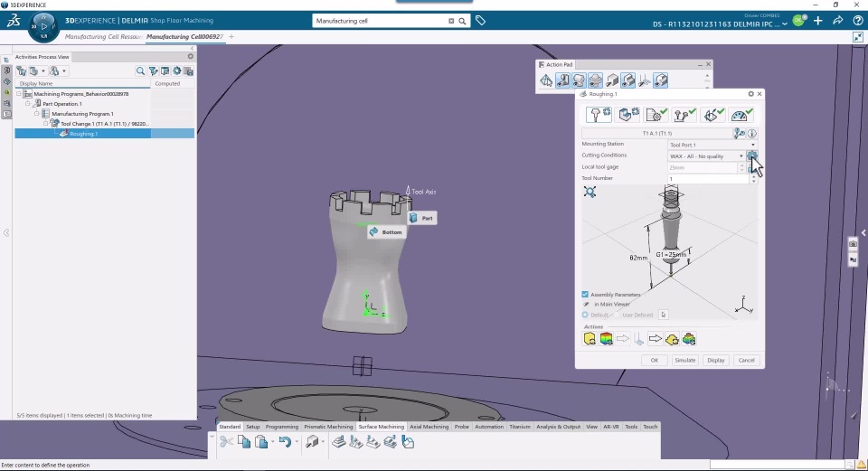Toggle the second Action Pad visibility icon

pos(563,80)
